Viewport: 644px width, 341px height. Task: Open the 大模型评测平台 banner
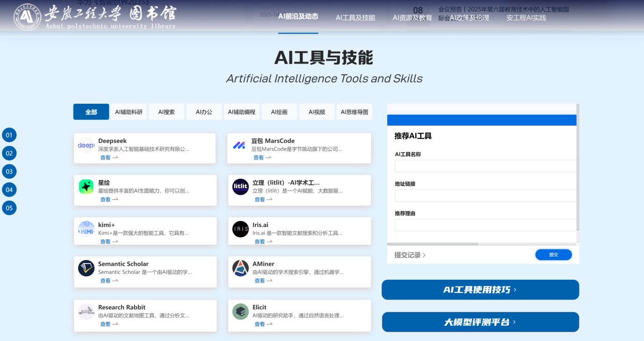[480, 322]
